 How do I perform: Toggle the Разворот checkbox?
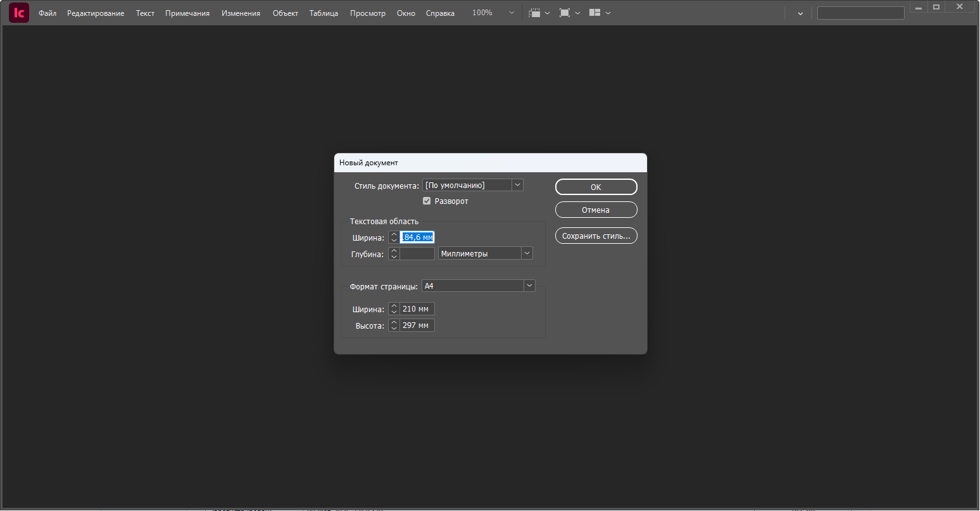point(427,201)
